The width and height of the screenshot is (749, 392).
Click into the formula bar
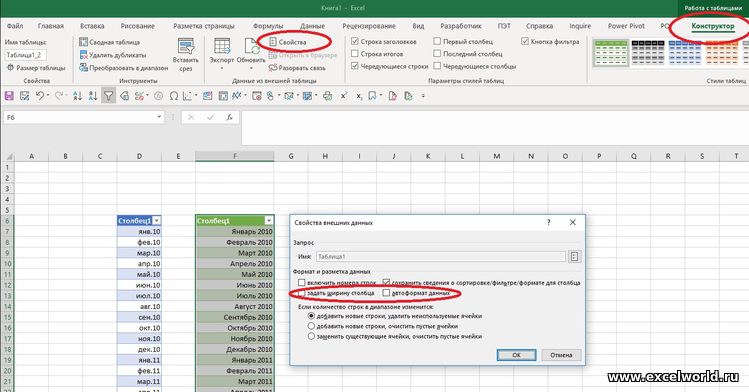(x=494, y=127)
